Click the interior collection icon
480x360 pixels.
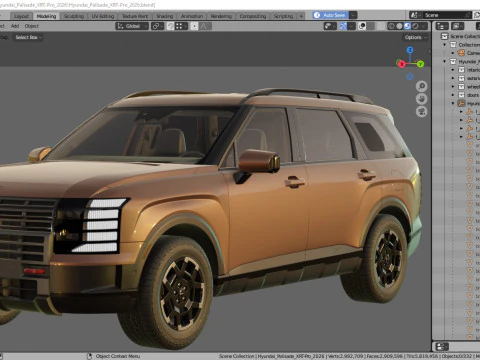click(x=461, y=70)
